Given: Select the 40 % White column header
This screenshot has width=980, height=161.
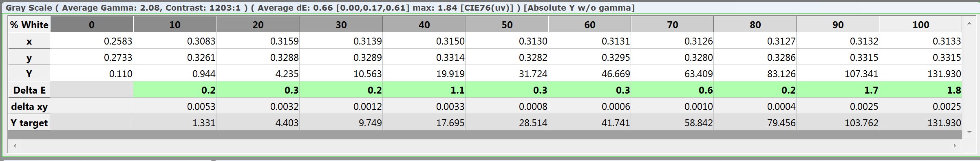Looking at the screenshot, I should pyautogui.click(x=424, y=25).
